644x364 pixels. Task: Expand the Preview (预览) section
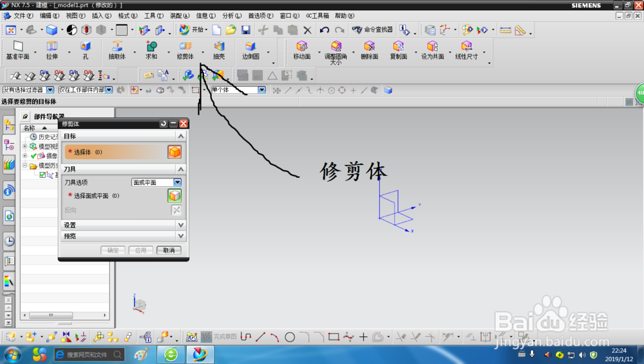click(x=181, y=236)
